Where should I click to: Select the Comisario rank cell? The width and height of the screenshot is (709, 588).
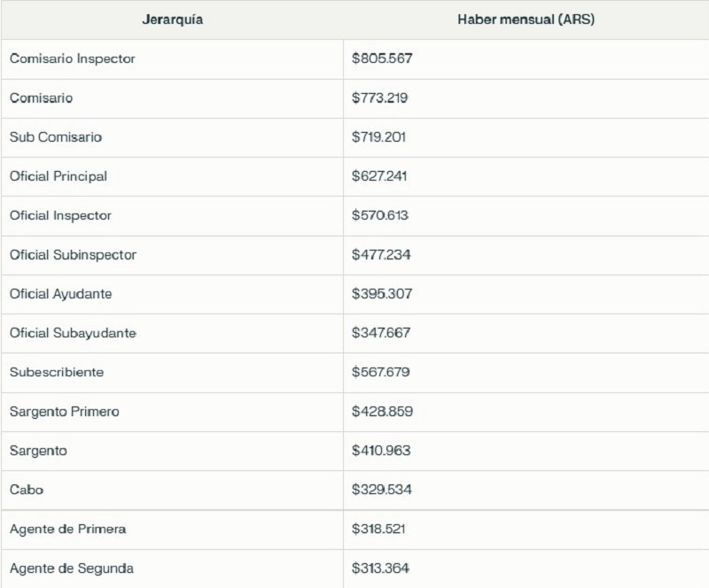(x=41, y=98)
